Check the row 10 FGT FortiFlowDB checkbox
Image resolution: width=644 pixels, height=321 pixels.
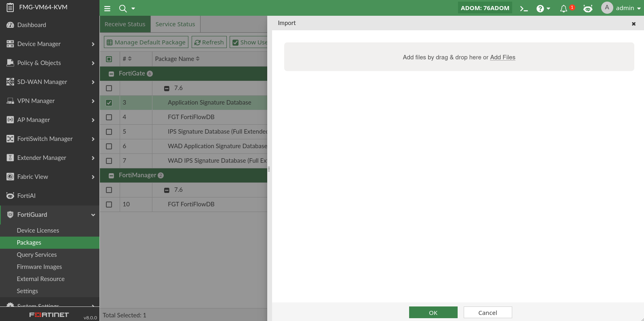[x=109, y=204]
